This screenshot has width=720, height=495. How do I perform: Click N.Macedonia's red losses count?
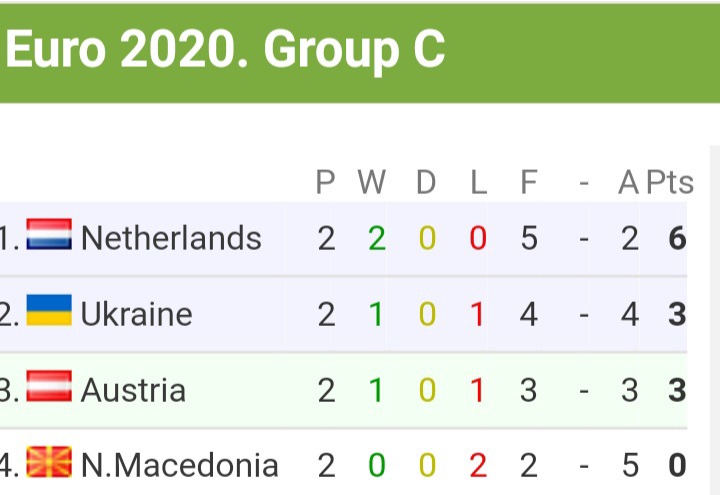coord(478,465)
